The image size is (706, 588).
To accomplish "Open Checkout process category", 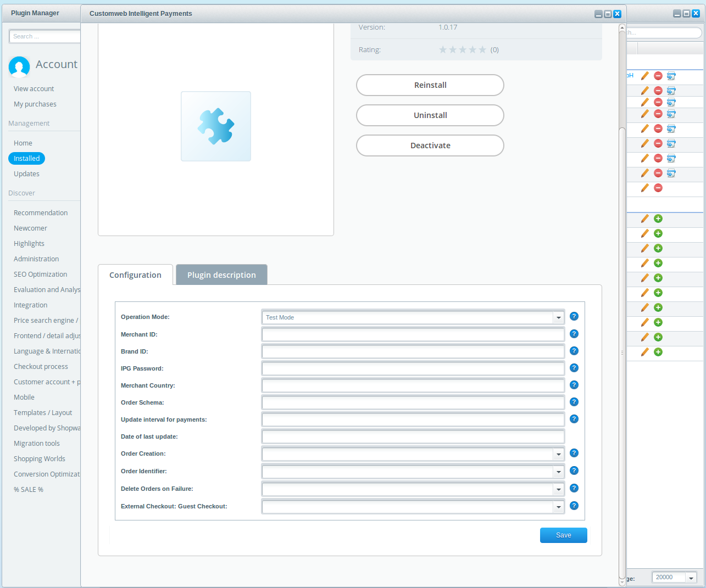I will coord(41,366).
